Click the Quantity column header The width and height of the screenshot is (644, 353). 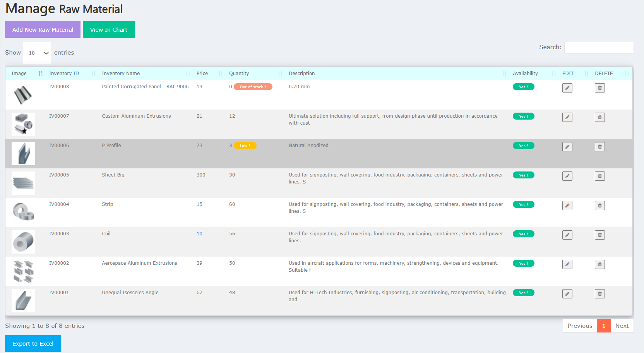click(239, 73)
